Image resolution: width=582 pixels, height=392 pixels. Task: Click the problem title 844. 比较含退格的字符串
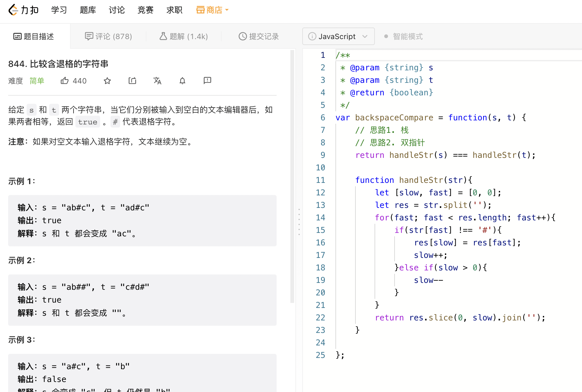[x=58, y=64]
